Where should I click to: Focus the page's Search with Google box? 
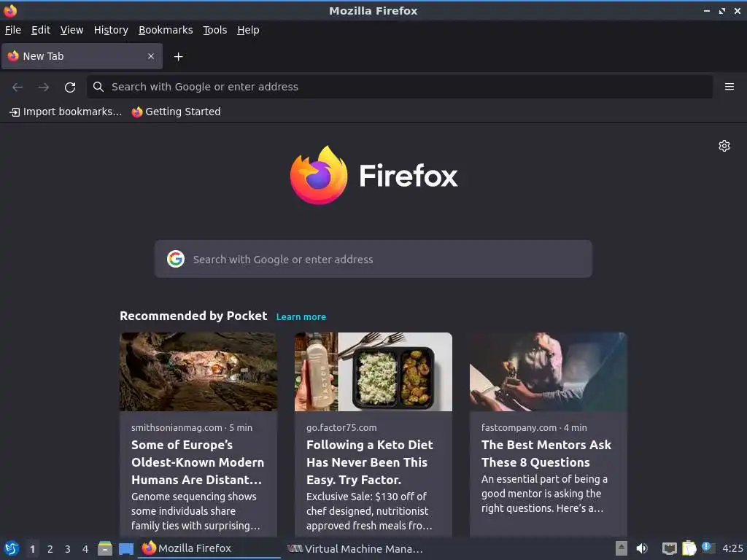click(x=373, y=259)
